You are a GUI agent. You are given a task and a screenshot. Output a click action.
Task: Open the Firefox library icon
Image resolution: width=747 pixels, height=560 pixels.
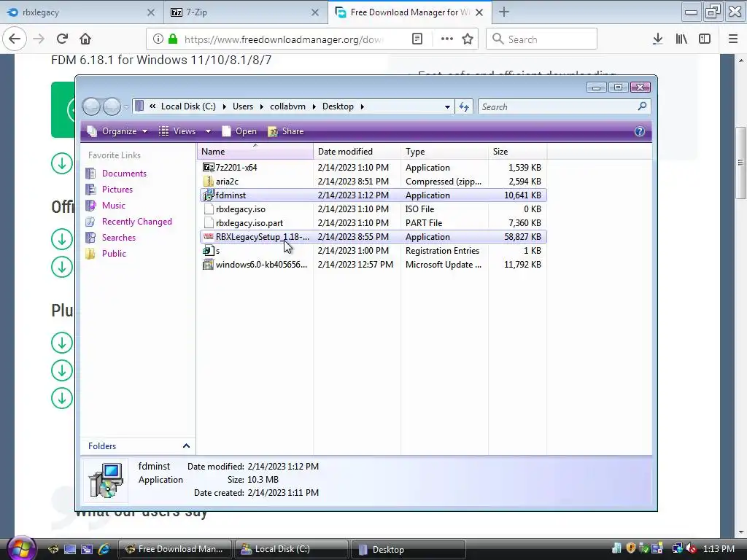point(681,39)
